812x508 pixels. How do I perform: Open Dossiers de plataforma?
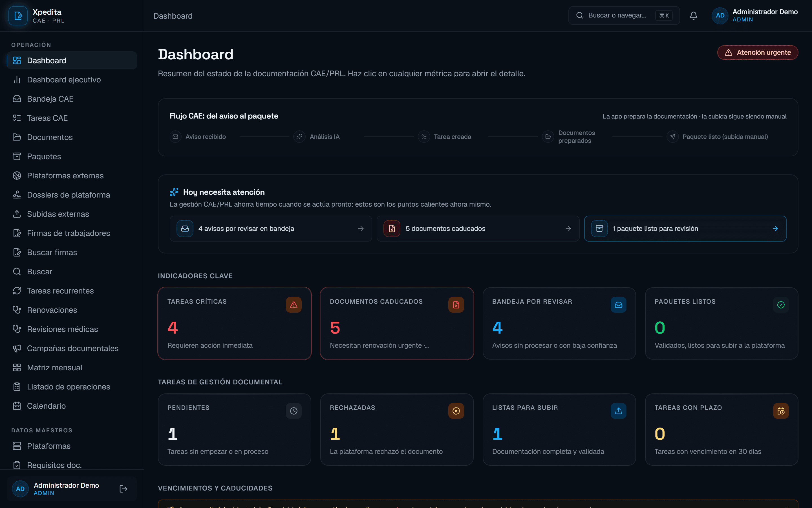click(x=72, y=195)
